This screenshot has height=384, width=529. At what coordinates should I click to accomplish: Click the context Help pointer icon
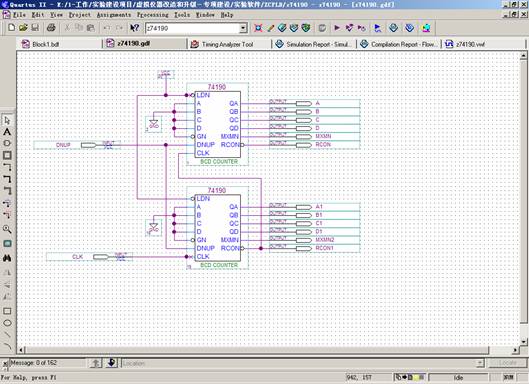coord(135,28)
